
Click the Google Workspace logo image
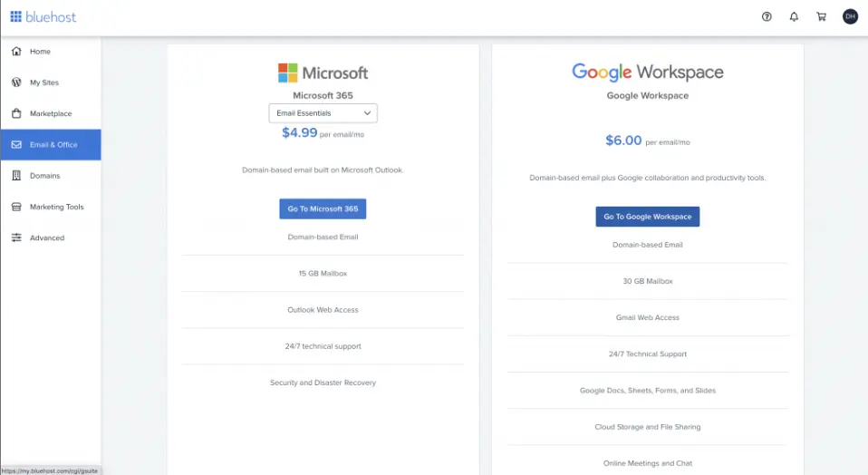point(647,73)
